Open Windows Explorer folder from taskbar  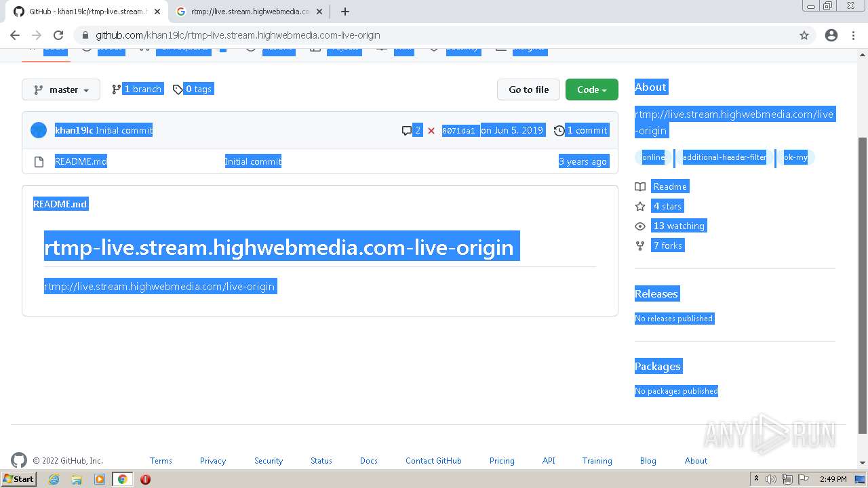pyautogui.click(x=77, y=479)
